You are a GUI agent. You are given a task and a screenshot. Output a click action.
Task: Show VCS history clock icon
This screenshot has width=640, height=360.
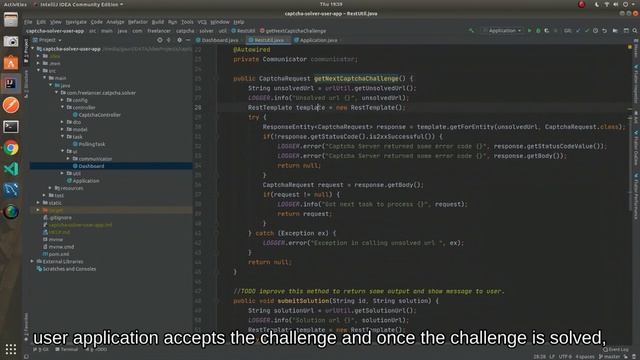[x=596, y=31]
